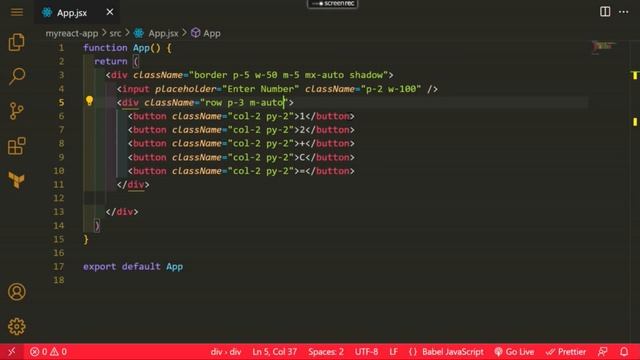The image size is (640, 360).
Task: Open the Manage settings gear
Action: pyautogui.click(x=17, y=327)
